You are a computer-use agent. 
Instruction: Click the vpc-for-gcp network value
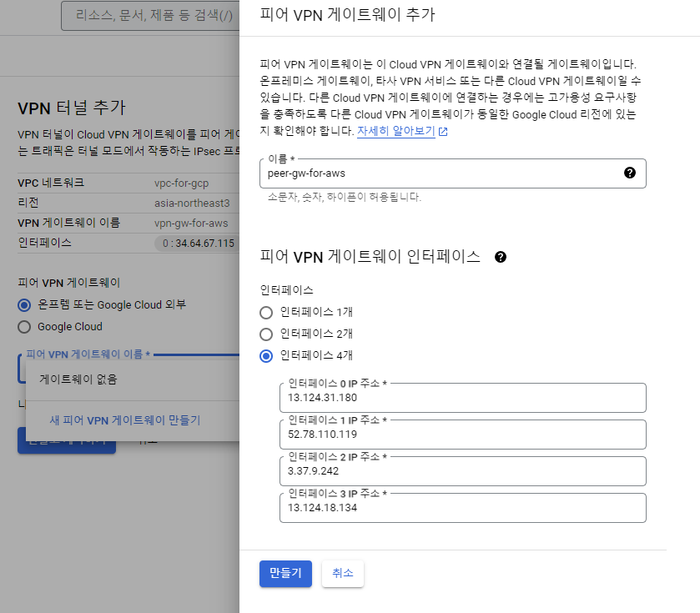[182, 183]
